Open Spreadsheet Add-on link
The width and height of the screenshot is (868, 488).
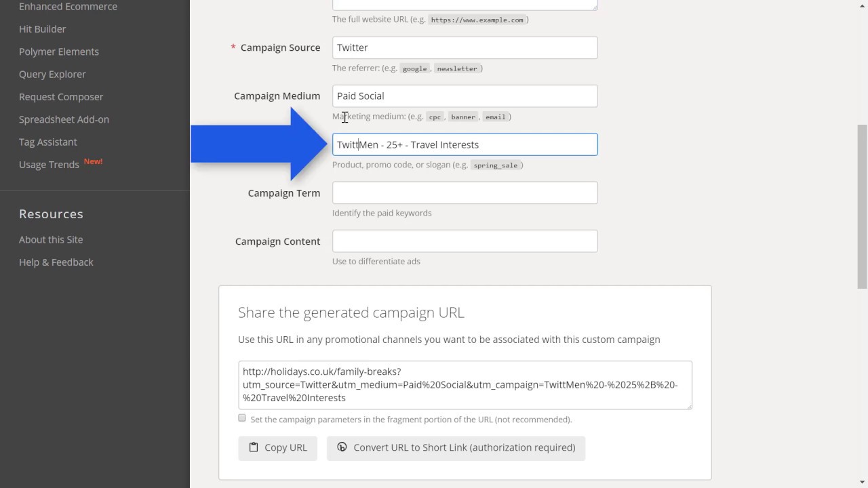[x=64, y=119]
